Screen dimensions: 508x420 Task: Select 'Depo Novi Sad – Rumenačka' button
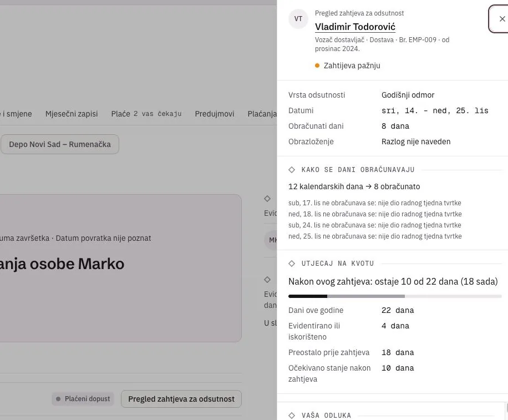coord(59,144)
